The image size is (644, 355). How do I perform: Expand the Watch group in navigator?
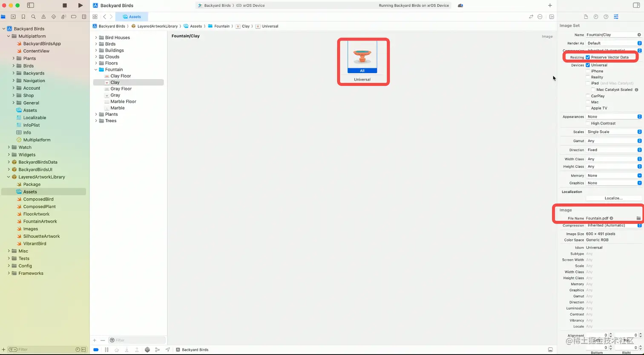pyautogui.click(x=9, y=147)
